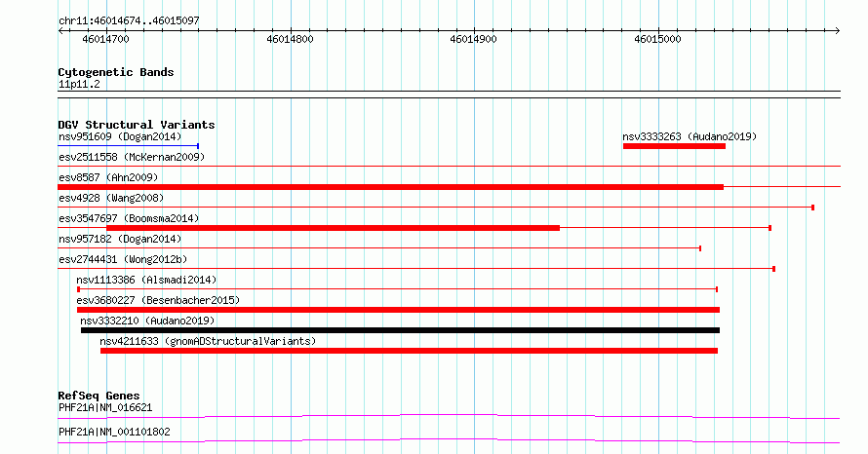Image resolution: width=868 pixels, height=454 pixels.
Task: Select the nsv3332210 (Audano2019) label
Action: tap(147, 321)
